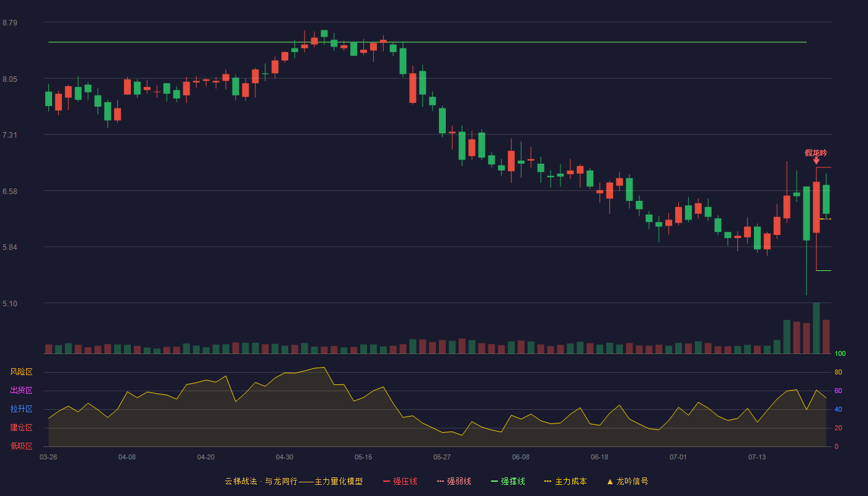Click the 龙吟信号 triangle legend icon

coord(609,481)
